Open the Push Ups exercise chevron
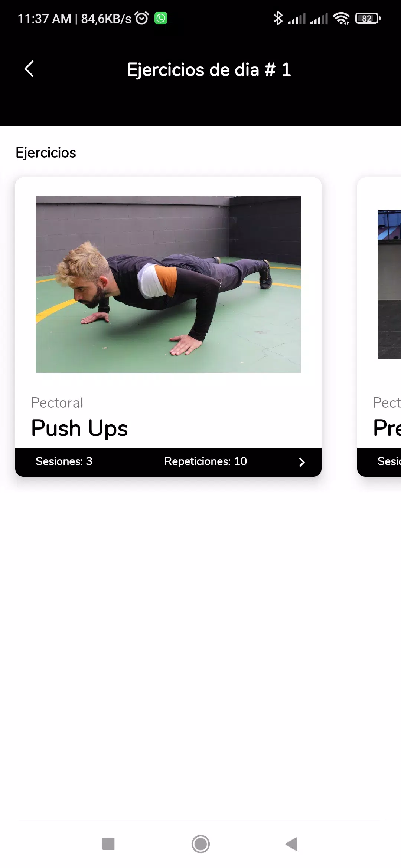The width and height of the screenshot is (401, 868). point(302,462)
